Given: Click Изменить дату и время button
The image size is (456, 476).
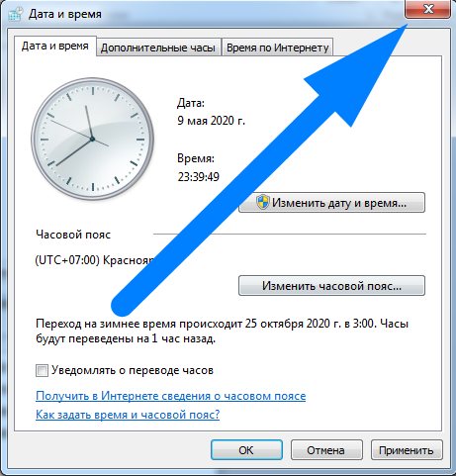Looking at the screenshot, I should pyautogui.click(x=331, y=202).
